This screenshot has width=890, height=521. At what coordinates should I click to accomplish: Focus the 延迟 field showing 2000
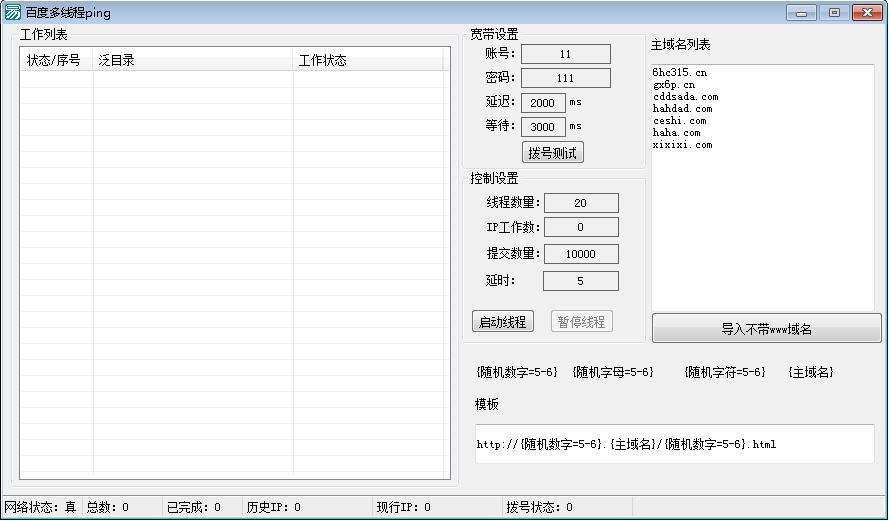[x=543, y=103]
